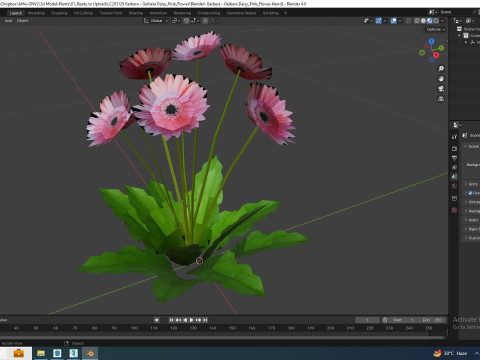Open the Object menu in viewport

pos(22,21)
